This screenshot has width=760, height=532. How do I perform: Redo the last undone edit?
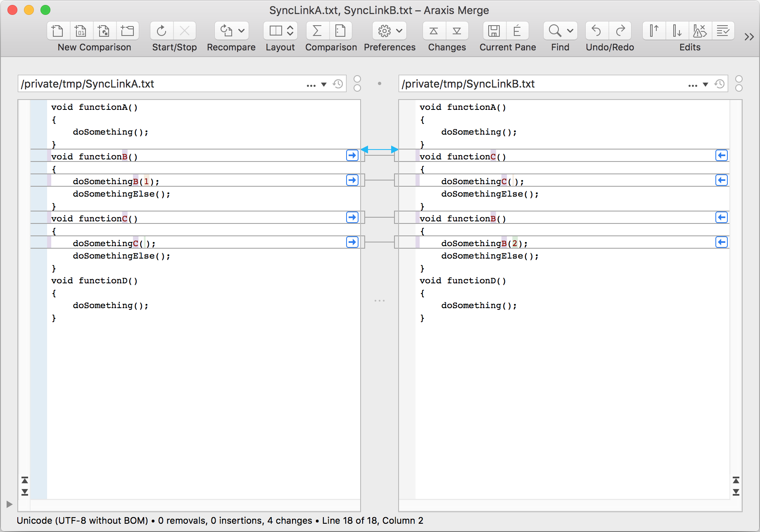pos(620,31)
